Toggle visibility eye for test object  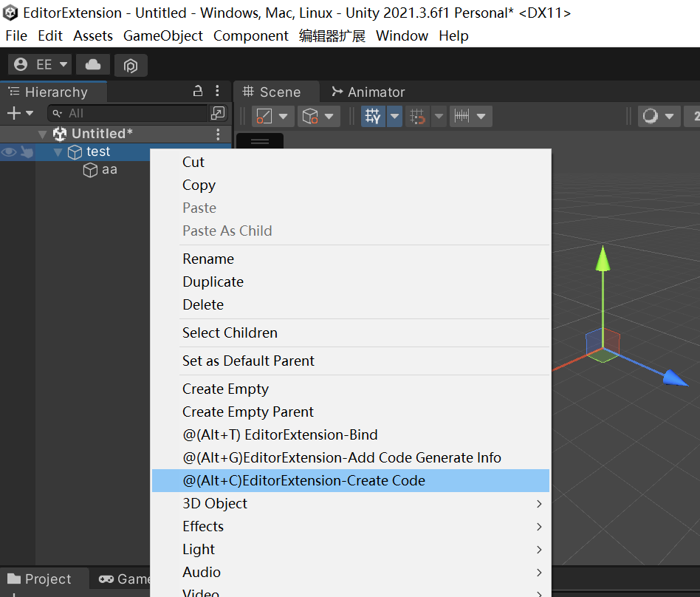(9, 152)
